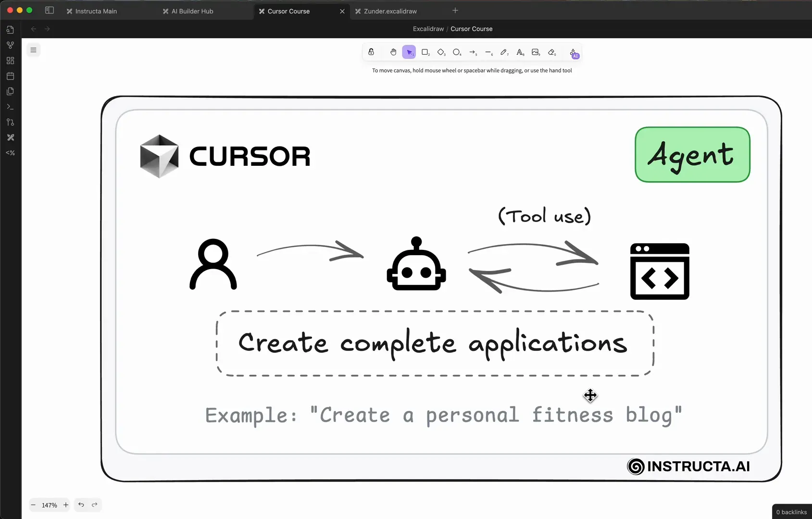
Task: Open the Excalidraw hamburger menu
Action: coord(33,50)
